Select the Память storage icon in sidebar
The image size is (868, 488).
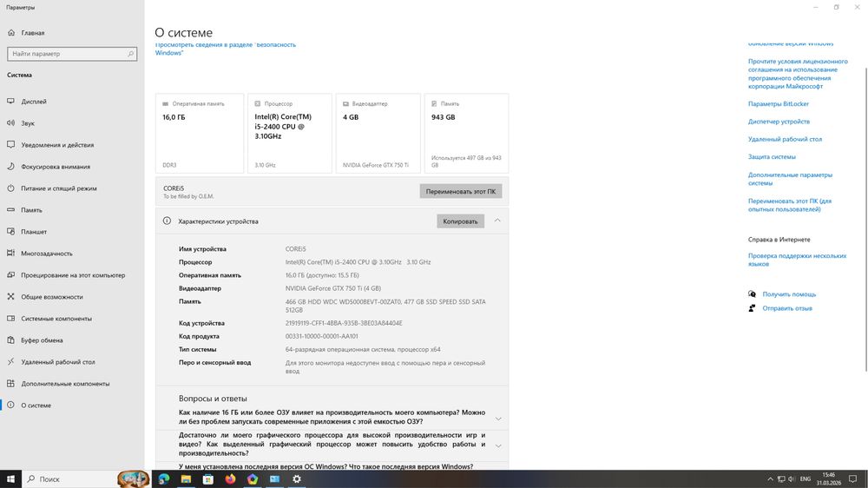click(x=11, y=210)
